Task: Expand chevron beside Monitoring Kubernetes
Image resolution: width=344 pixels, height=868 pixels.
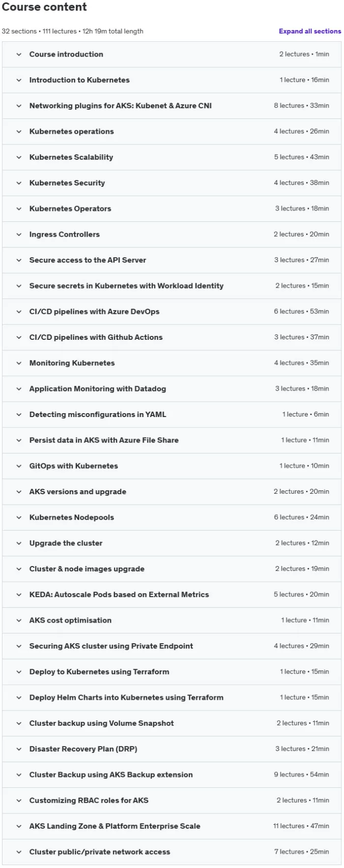Action: [x=19, y=363]
